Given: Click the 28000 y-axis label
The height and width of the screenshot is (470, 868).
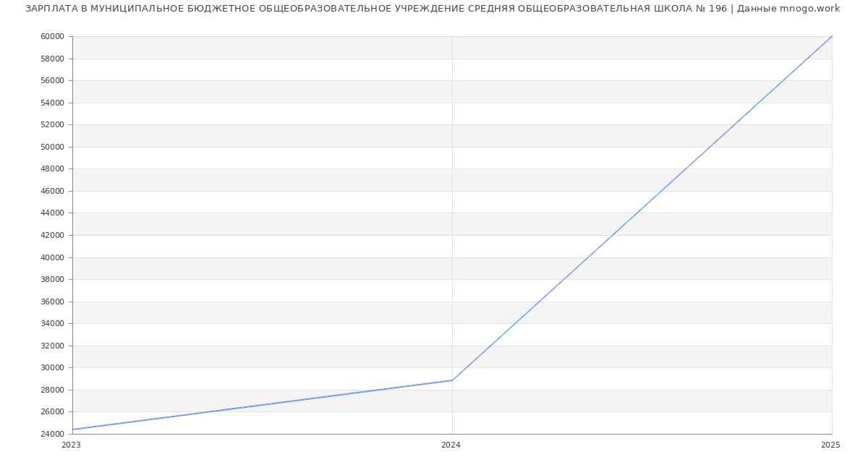Looking at the screenshot, I should (x=52, y=390).
